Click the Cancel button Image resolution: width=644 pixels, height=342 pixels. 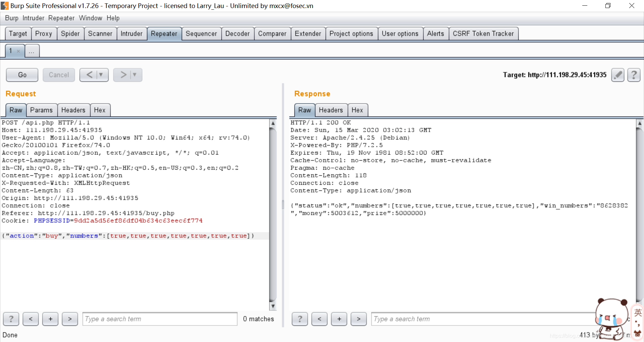[x=59, y=75]
